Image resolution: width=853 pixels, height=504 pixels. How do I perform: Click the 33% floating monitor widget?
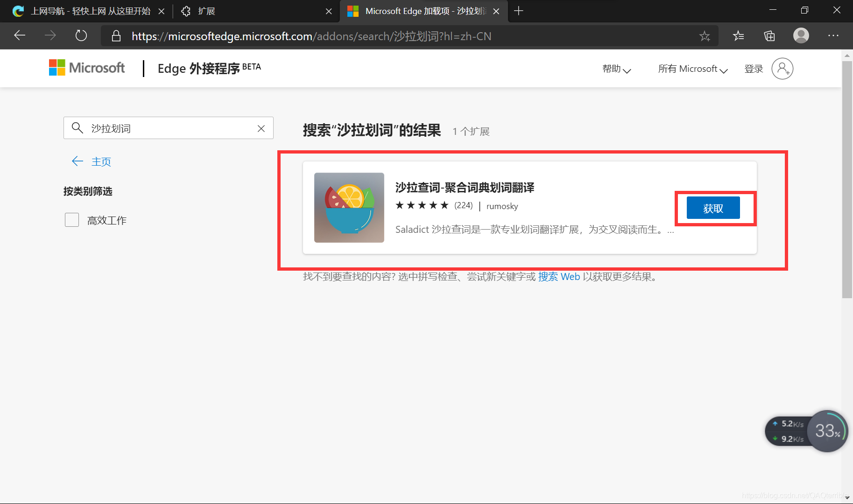tap(827, 431)
